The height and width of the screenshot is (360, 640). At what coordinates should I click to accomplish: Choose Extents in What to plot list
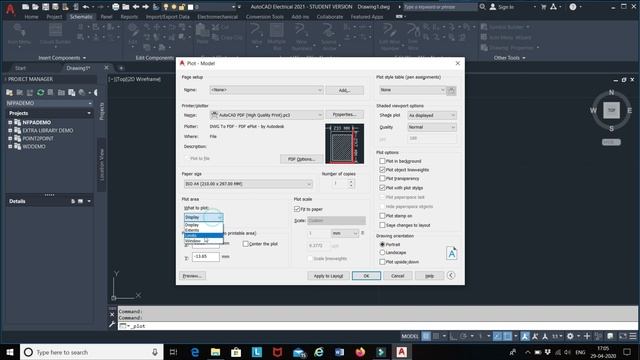click(x=203, y=230)
